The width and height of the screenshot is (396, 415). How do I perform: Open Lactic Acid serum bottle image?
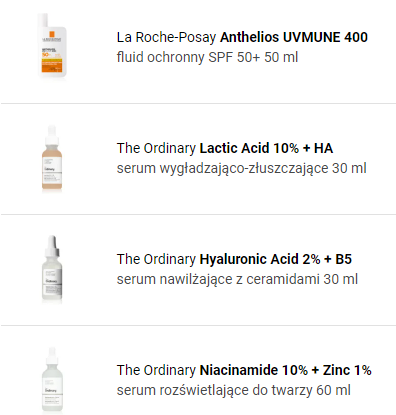tap(52, 159)
